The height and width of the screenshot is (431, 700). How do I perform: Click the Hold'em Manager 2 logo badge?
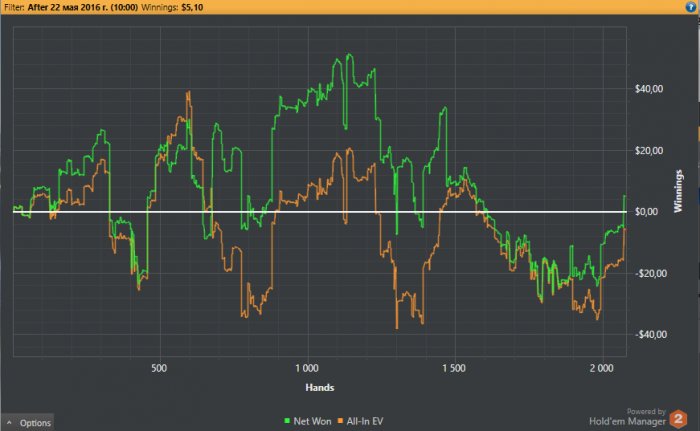[x=678, y=419]
